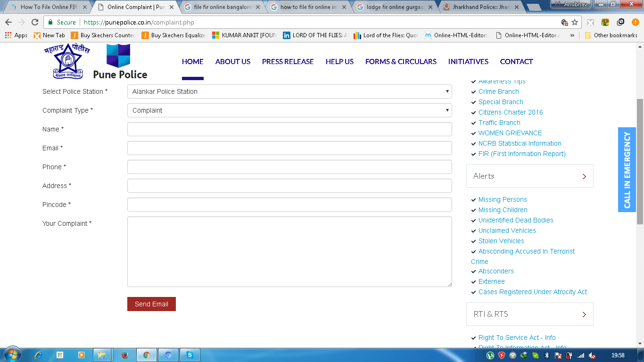Open the ABOUT US menu
This screenshot has width=644, height=362.
click(x=232, y=62)
